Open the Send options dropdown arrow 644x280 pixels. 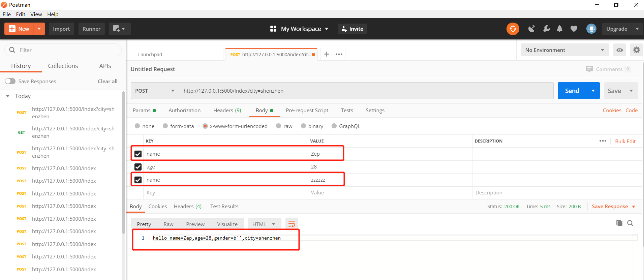593,91
